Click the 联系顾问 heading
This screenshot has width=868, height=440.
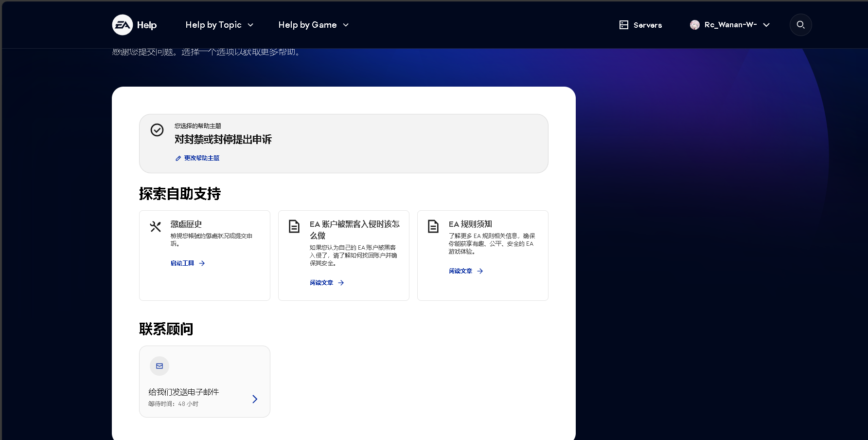(x=166, y=329)
